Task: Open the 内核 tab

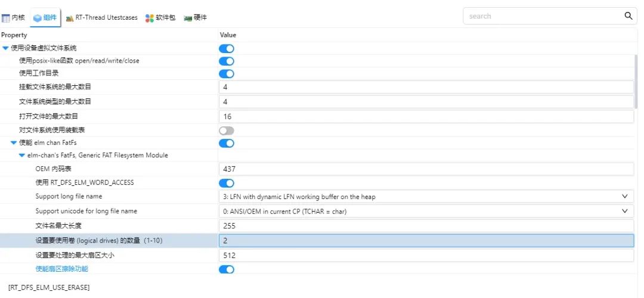Action: 14,18
